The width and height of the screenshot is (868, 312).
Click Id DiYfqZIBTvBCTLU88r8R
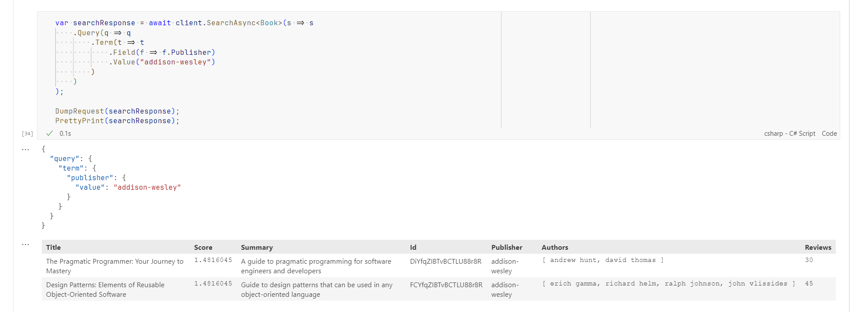coord(446,261)
